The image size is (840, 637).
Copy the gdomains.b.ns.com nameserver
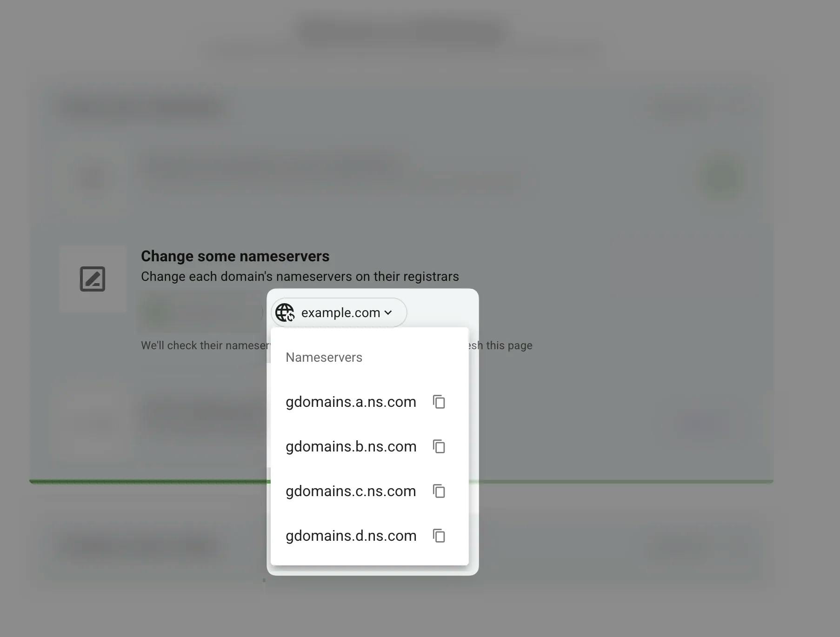pyautogui.click(x=439, y=446)
